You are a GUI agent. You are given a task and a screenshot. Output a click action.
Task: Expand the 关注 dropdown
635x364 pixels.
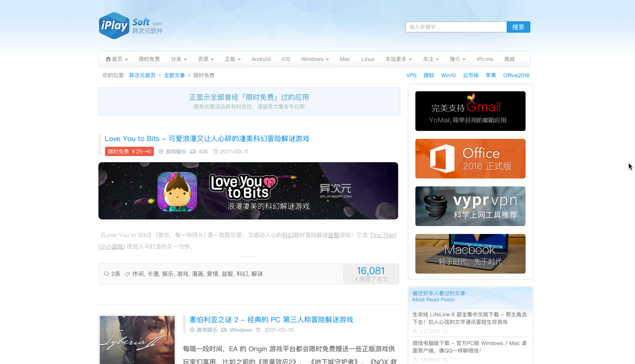tap(431, 59)
